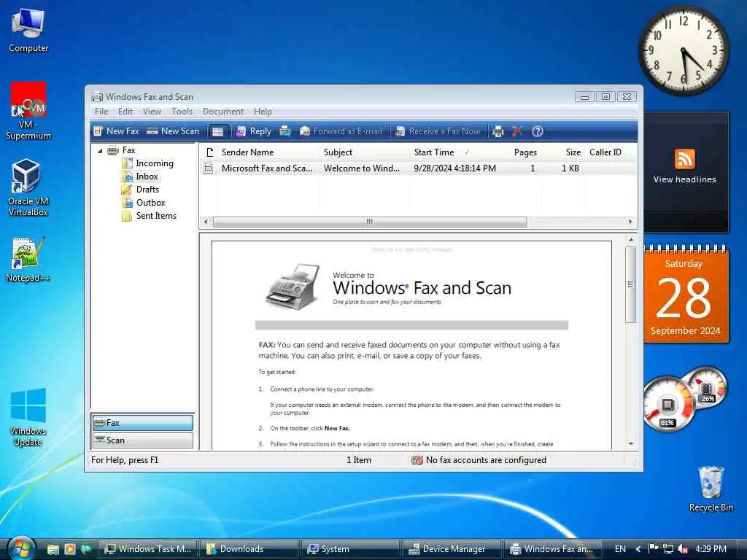Collapse the Fax tree node arrow
Viewport: 747px width, 560px height.
point(100,151)
